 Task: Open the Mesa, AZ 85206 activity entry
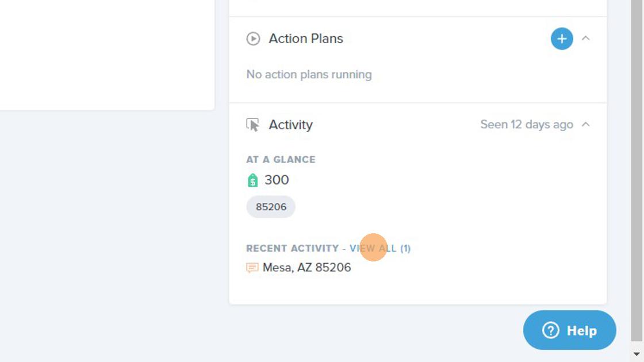(306, 268)
